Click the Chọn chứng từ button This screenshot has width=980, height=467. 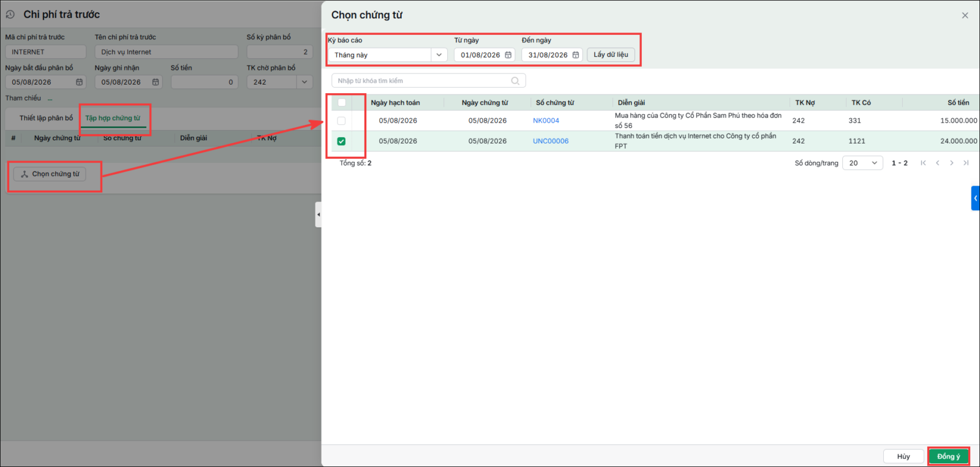[x=50, y=174]
